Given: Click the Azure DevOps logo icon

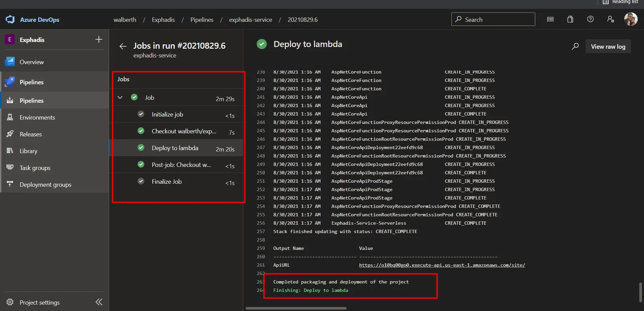Looking at the screenshot, I should [10, 19].
